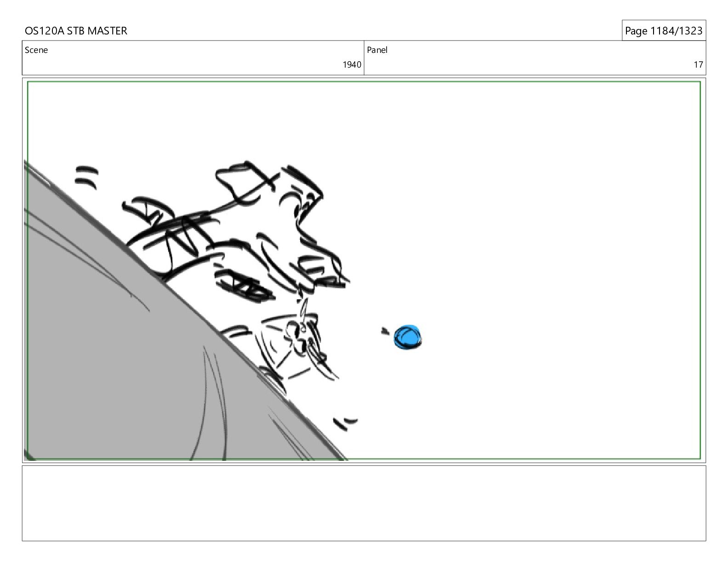The width and height of the screenshot is (728, 563).
Task: Click the Page 1184/1323 indicator box
Action: pos(664,31)
